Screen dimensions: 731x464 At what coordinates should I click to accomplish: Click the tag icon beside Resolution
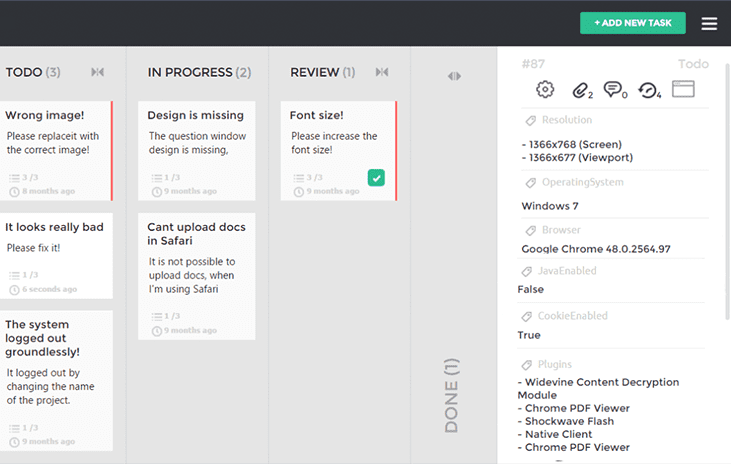pyautogui.click(x=530, y=121)
